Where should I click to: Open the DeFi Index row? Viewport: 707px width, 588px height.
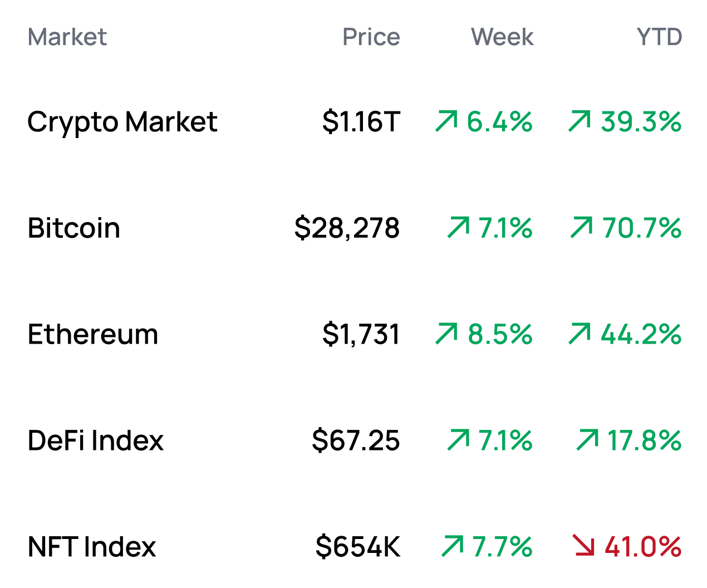(x=95, y=441)
